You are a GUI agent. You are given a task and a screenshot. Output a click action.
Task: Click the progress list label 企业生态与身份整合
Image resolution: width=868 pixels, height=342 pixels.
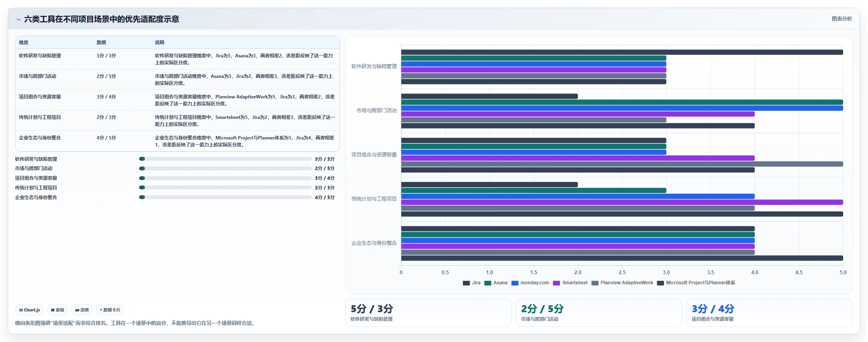[x=36, y=198]
